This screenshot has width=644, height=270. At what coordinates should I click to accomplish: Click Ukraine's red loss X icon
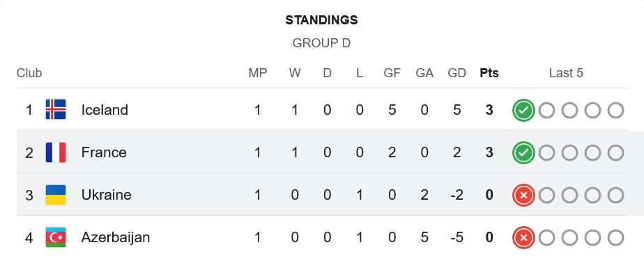click(523, 196)
